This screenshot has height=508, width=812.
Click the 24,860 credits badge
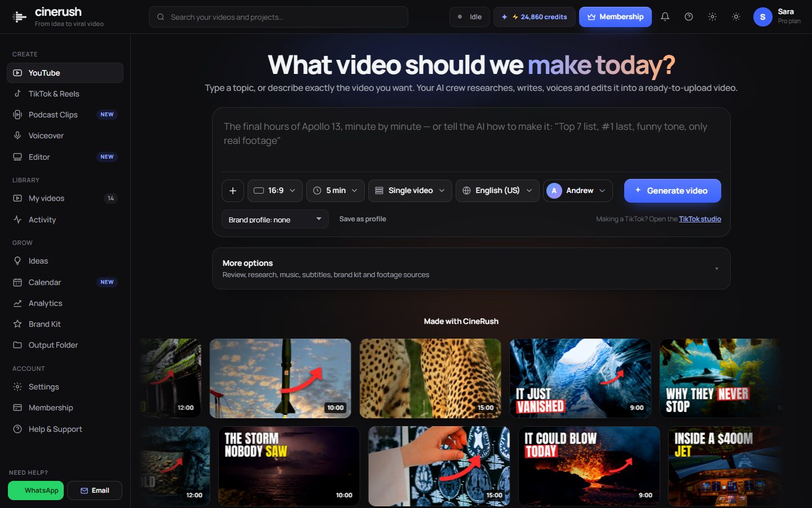[535, 17]
